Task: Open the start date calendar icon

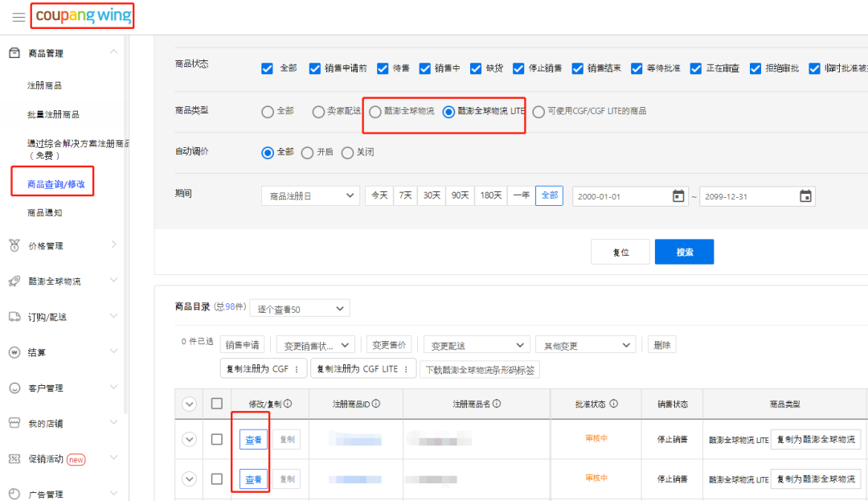Action: coord(678,196)
